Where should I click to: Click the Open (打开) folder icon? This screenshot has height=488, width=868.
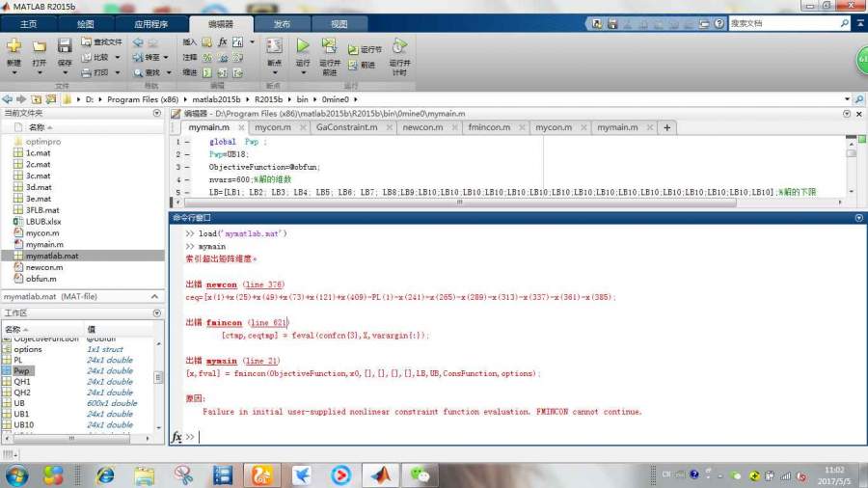tap(40, 46)
